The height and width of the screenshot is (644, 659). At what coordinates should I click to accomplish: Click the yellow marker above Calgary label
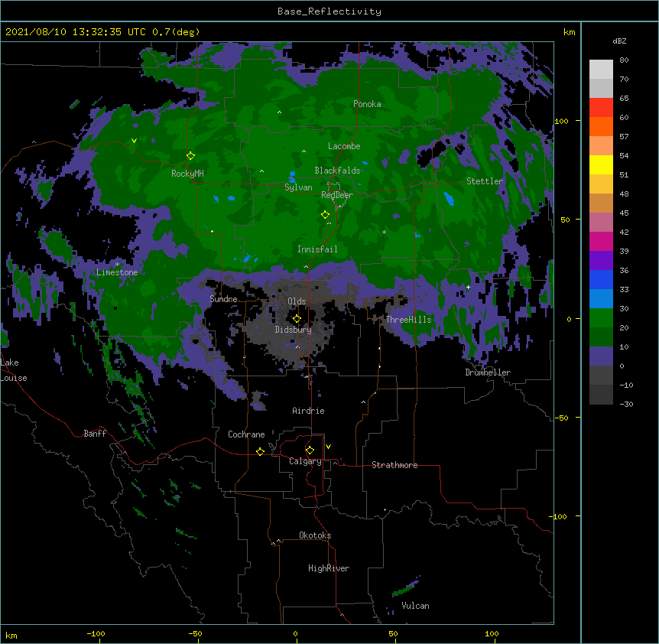310,450
